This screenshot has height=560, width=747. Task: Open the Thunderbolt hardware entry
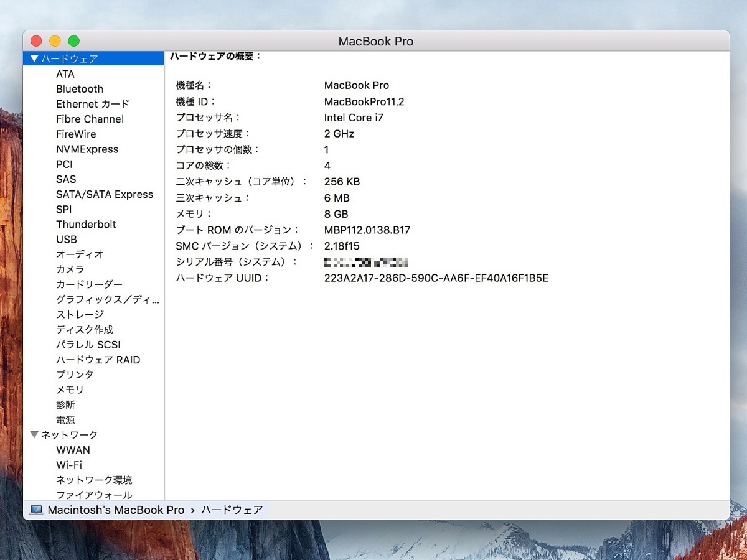86,225
